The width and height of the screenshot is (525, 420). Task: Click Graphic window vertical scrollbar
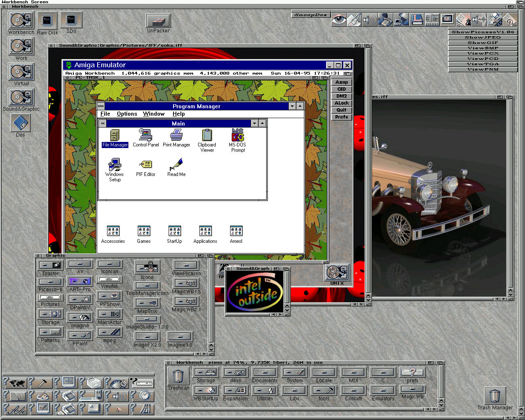[211, 300]
